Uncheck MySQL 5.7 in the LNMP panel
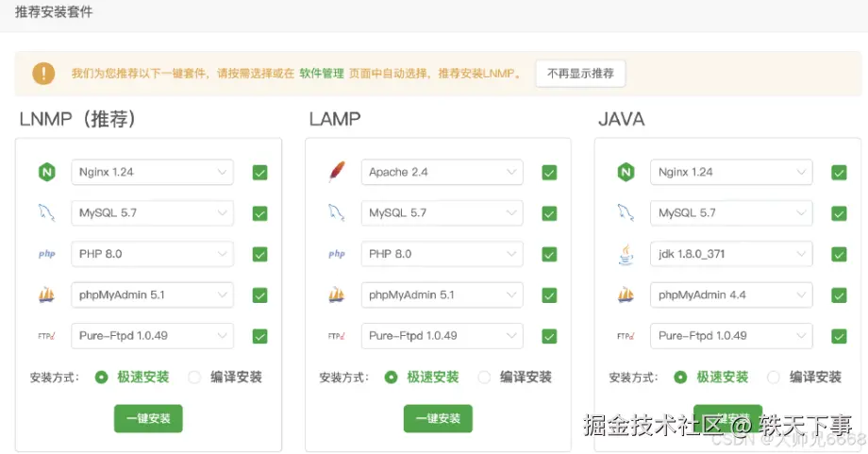 click(x=259, y=213)
